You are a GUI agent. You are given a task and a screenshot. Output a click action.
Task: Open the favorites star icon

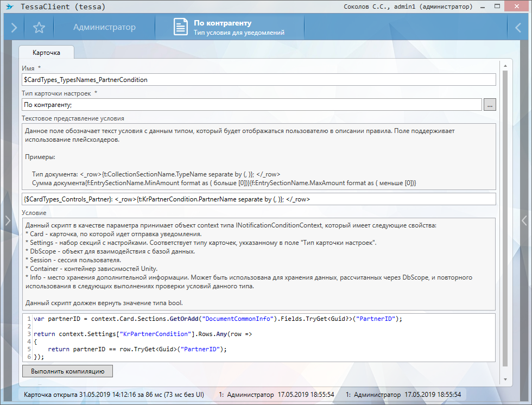[x=39, y=28]
